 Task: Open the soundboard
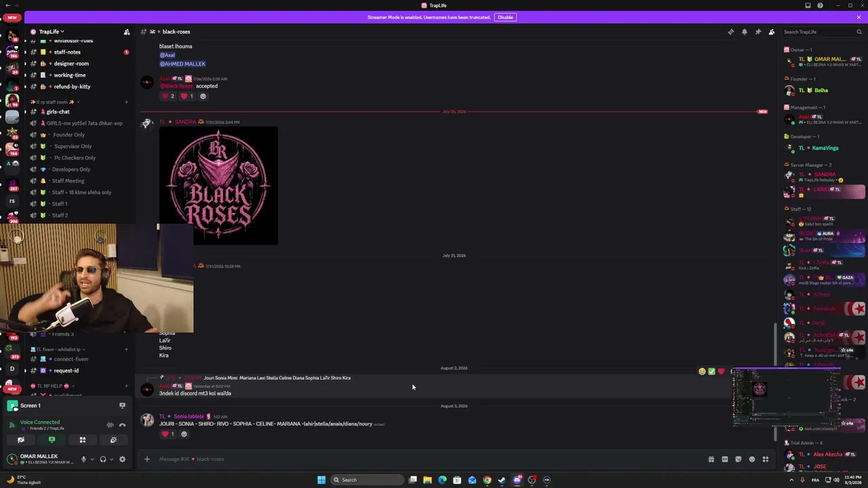pos(113,440)
